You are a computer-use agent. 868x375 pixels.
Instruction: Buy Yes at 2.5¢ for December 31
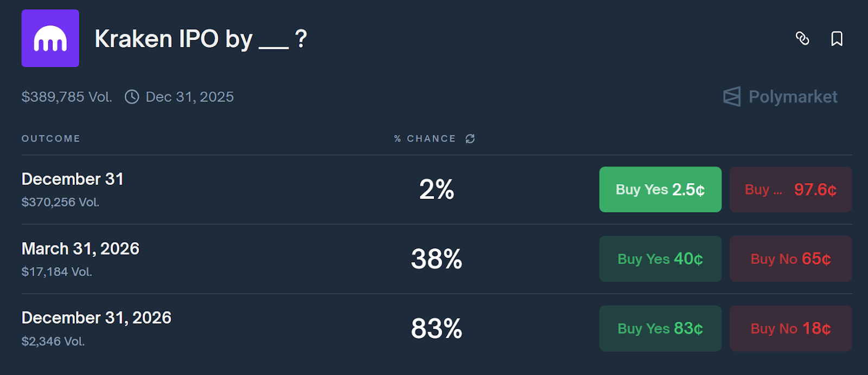[660, 190]
